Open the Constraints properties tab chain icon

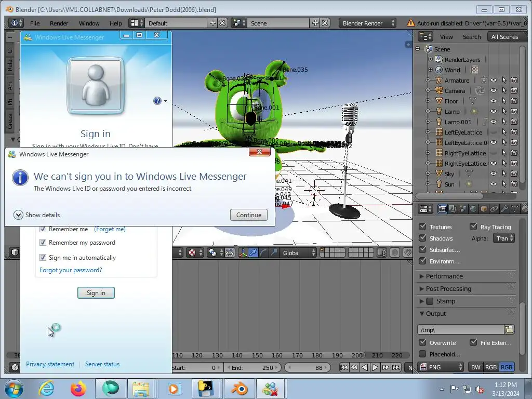pyautogui.click(x=494, y=209)
